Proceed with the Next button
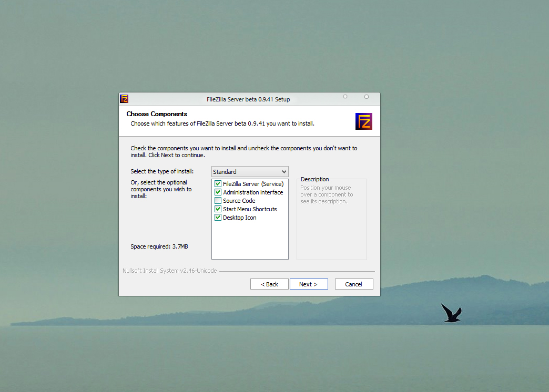Viewport: 549px width, 392px height. [309, 284]
